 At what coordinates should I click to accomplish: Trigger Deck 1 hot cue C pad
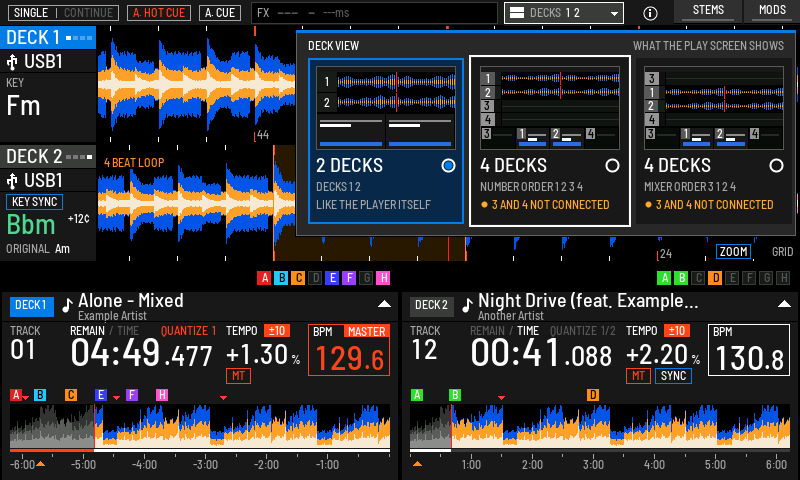(x=298, y=278)
